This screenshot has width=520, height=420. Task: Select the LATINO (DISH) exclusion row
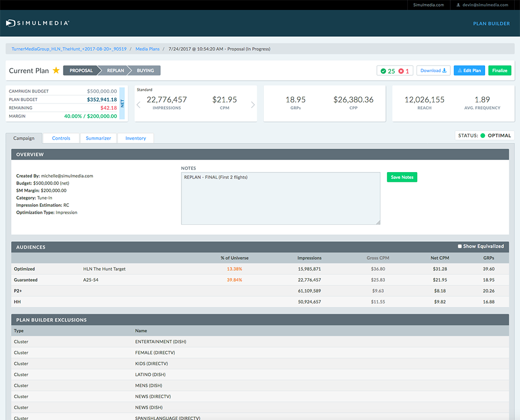click(x=260, y=375)
